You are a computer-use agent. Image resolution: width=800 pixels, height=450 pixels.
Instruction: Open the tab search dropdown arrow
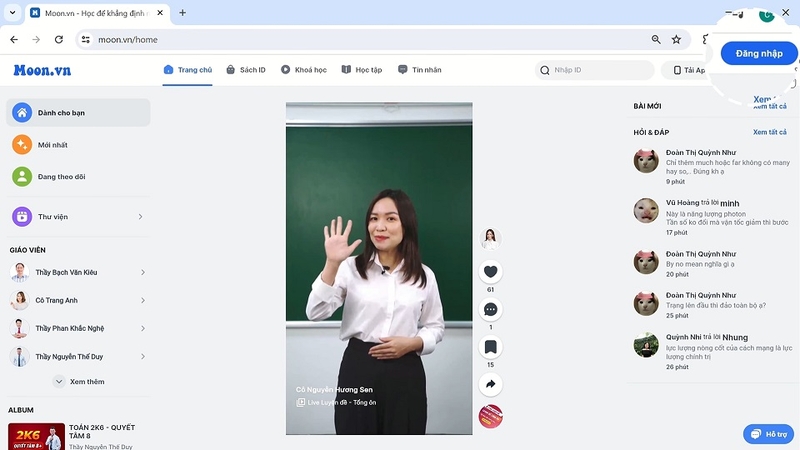click(12, 13)
